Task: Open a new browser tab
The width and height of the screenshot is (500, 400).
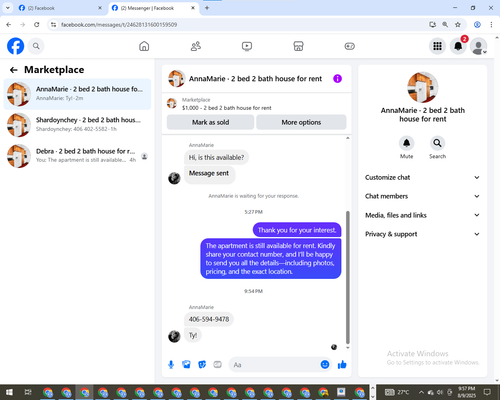Action: tap(207, 8)
